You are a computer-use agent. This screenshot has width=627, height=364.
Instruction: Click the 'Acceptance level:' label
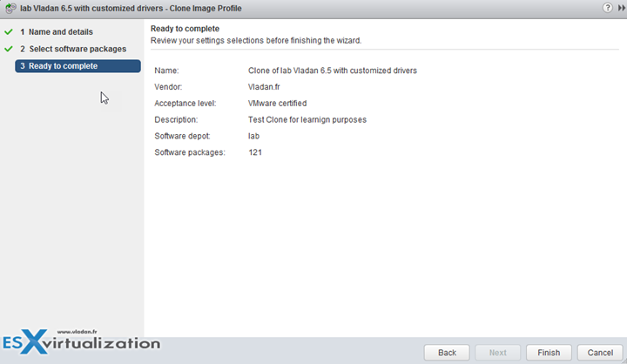click(185, 104)
